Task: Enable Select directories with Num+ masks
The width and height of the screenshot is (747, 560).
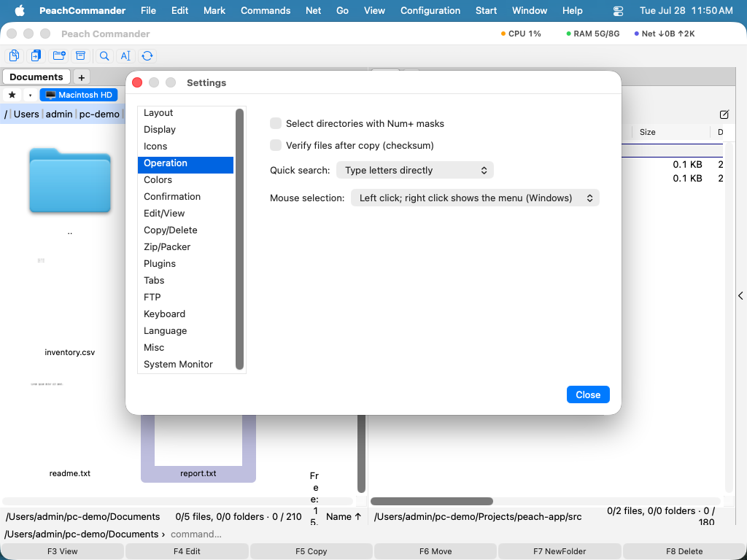Action: 276,123
